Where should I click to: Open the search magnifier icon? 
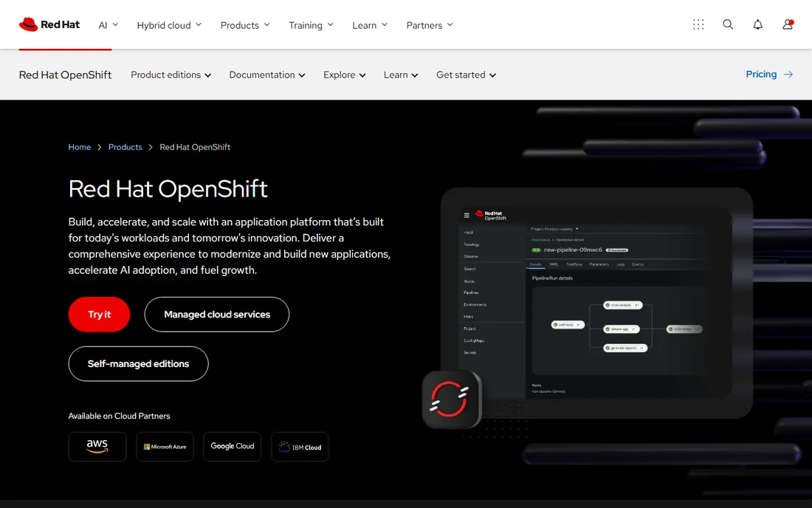pyautogui.click(x=728, y=24)
